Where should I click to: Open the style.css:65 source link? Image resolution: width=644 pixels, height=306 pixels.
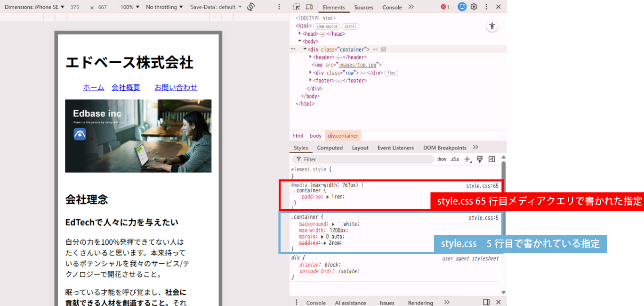coord(482,186)
